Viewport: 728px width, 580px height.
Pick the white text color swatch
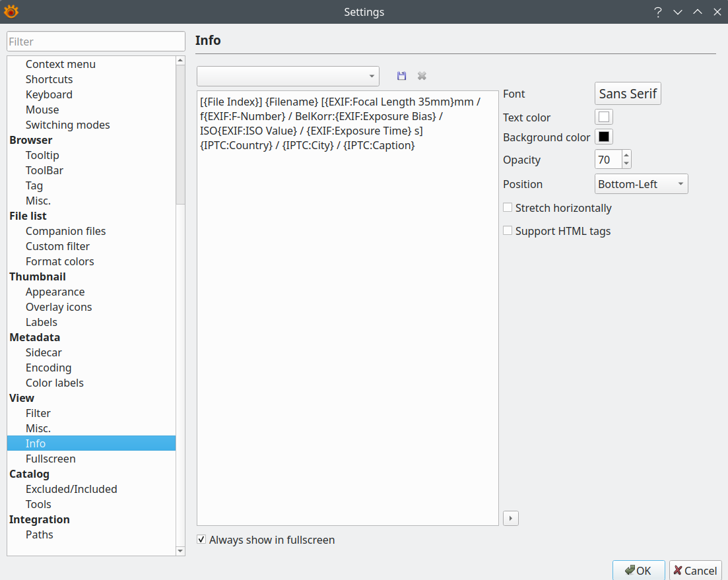point(603,117)
